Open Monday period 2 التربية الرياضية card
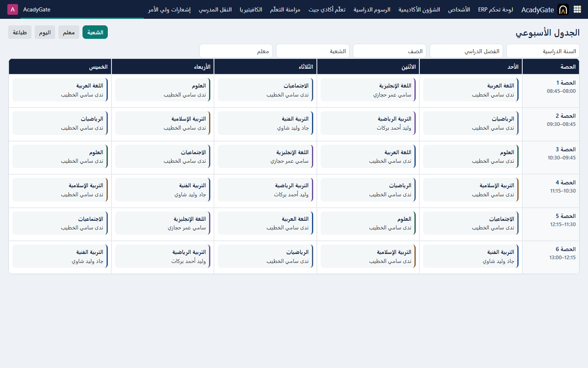The height and width of the screenshot is (368, 588). 368,123
